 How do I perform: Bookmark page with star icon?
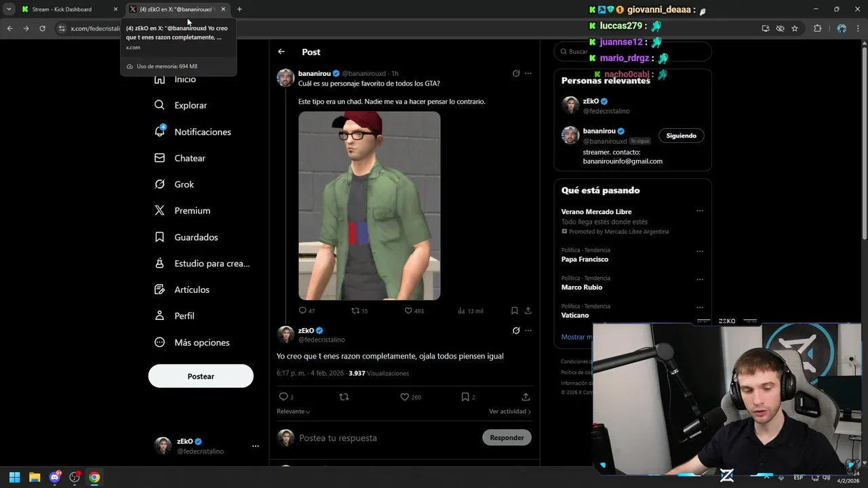pyautogui.click(x=795, y=28)
